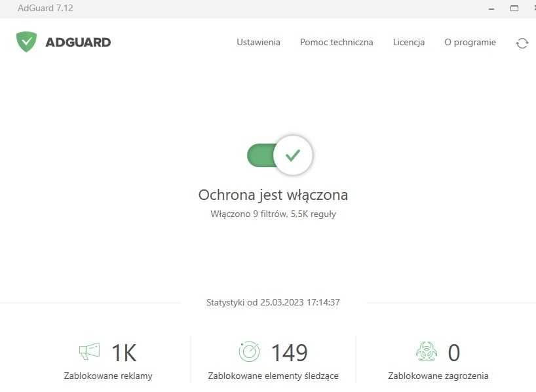Screen dimensions: 536x392
Task: Maximize the AdGuard window
Action: point(514,9)
